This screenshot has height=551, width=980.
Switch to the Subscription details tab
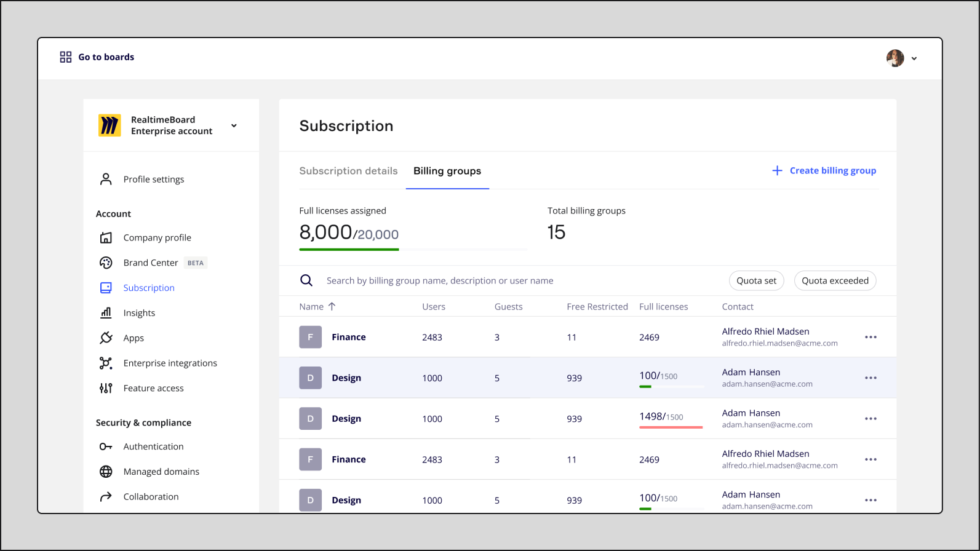pos(348,171)
